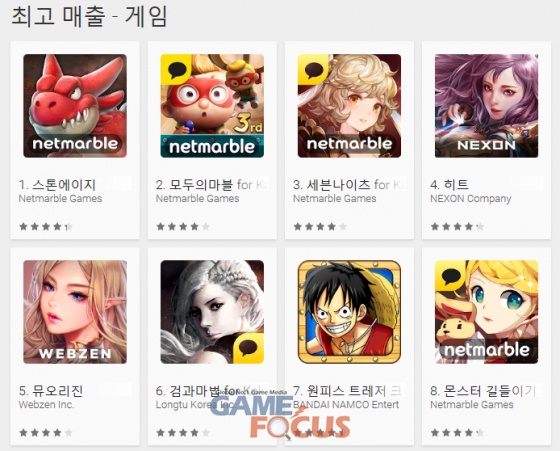Image resolution: width=560 pixels, height=451 pixels.
Task: Select the 세븐나이츠 game icon
Action: [349, 106]
